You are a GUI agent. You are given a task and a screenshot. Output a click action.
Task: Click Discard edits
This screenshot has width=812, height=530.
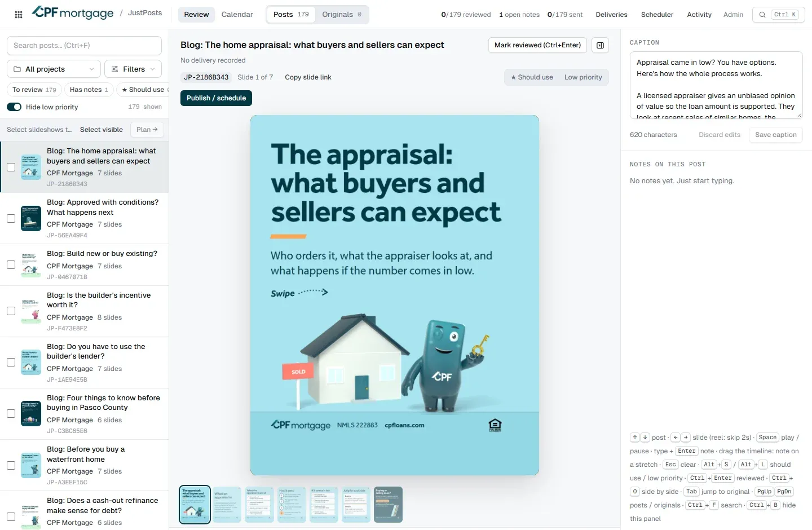tap(720, 135)
